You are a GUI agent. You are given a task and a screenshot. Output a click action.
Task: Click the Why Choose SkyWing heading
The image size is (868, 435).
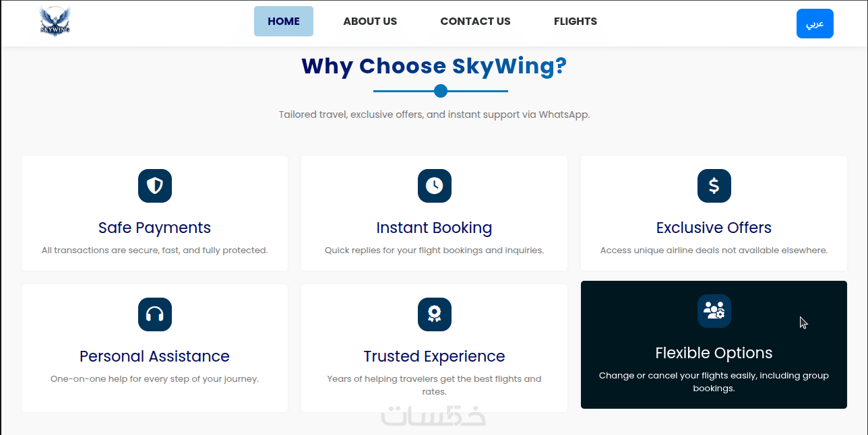(434, 66)
